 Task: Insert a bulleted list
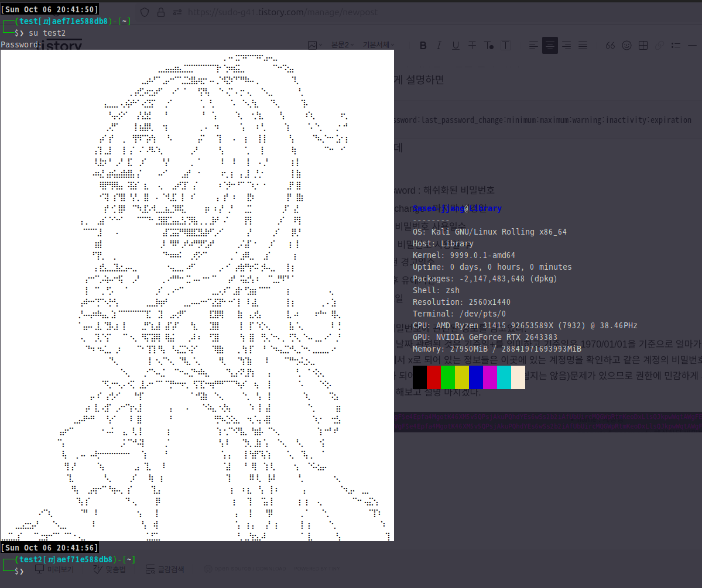(x=676, y=45)
